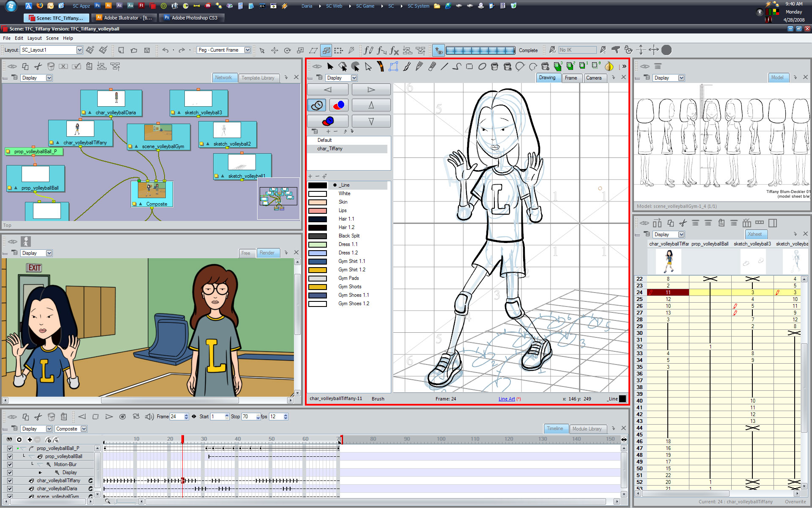Viewport: 812px width, 508px height.
Task: Click the Redo arrow in main toolbar
Action: (181, 50)
